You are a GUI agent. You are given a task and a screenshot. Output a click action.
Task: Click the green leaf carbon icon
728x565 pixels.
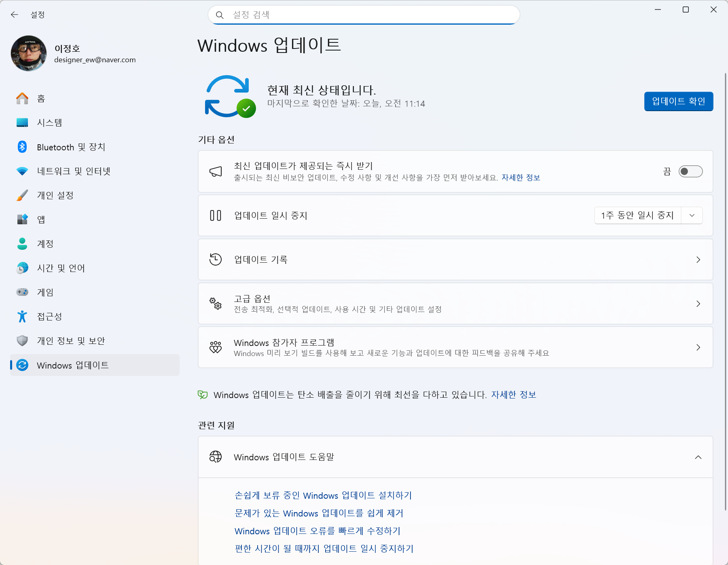coord(203,395)
